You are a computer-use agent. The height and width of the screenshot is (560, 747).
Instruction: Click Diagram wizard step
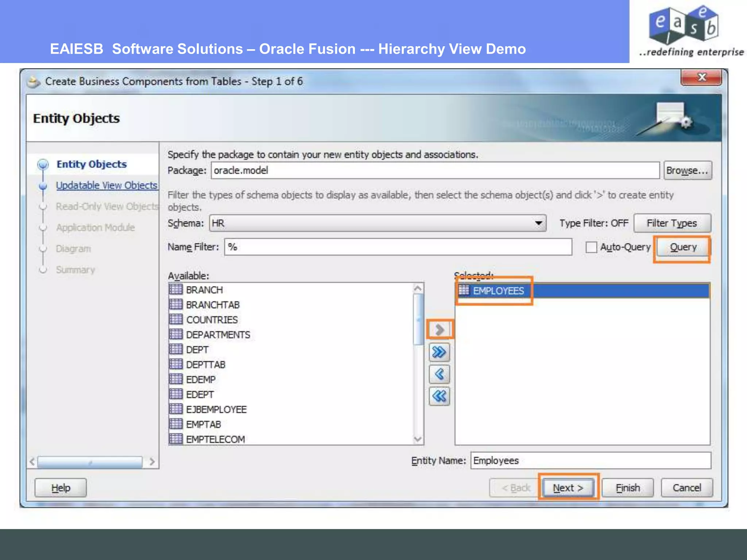click(x=73, y=249)
